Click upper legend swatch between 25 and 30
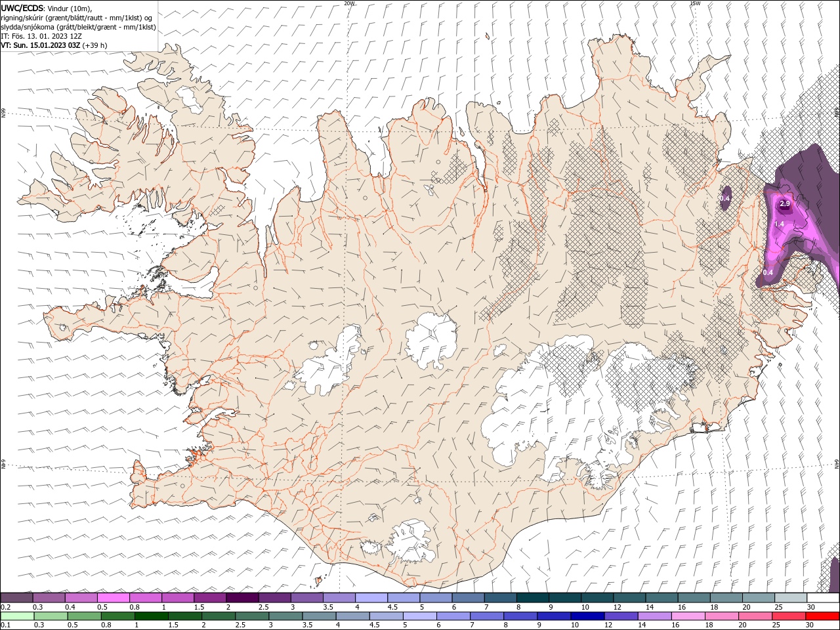Screen dimensions: 840x630 pos(791,598)
